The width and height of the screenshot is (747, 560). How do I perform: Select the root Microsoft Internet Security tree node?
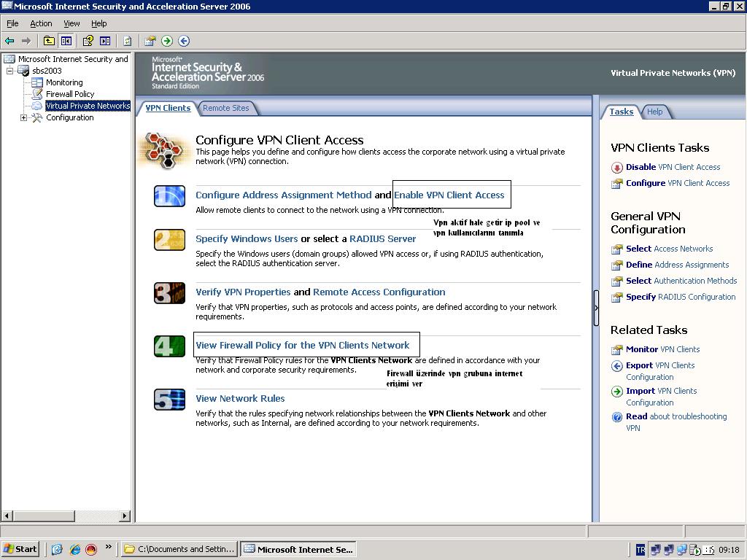click(x=73, y=59)
